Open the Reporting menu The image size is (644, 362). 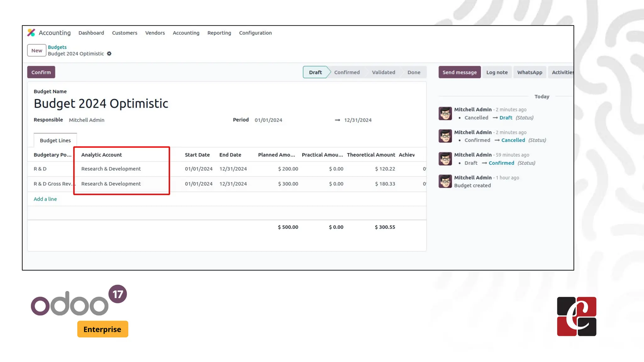click(x=219, y=33)
